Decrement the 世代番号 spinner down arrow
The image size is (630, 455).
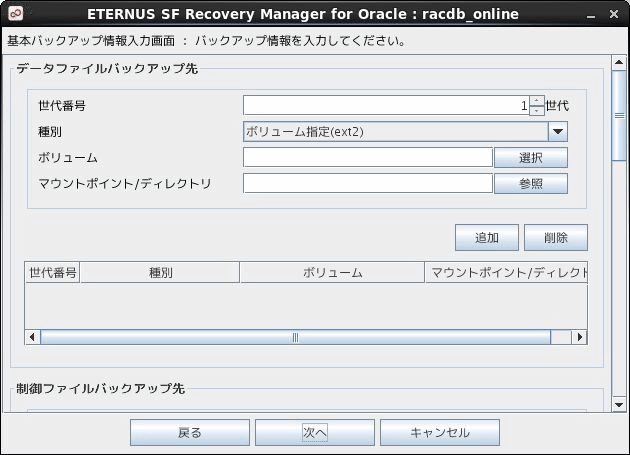[537, 111]
